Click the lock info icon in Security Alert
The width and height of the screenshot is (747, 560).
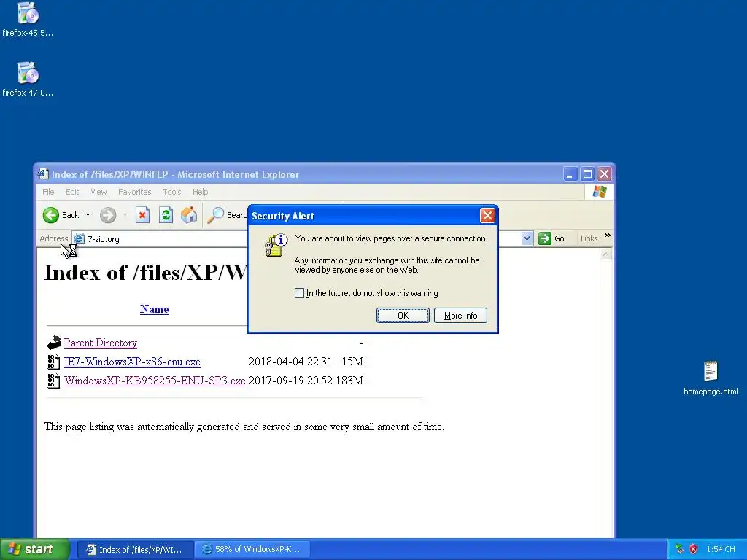click(x=276, y=245)
